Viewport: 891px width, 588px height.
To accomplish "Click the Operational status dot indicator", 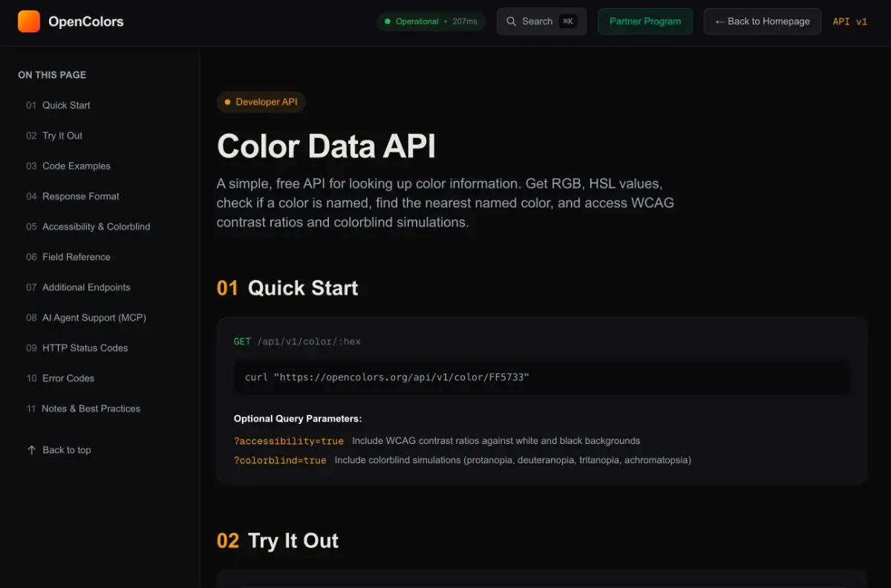I will pos(388,22).
